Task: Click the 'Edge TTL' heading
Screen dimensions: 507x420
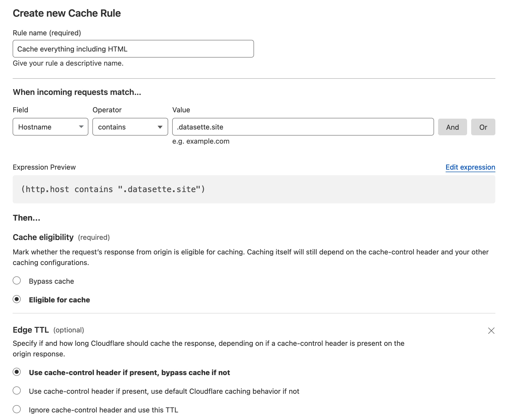Action: [x=31, y=330]
